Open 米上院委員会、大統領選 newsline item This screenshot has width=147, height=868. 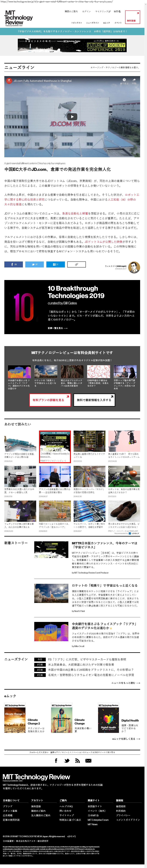coord(81,665)
